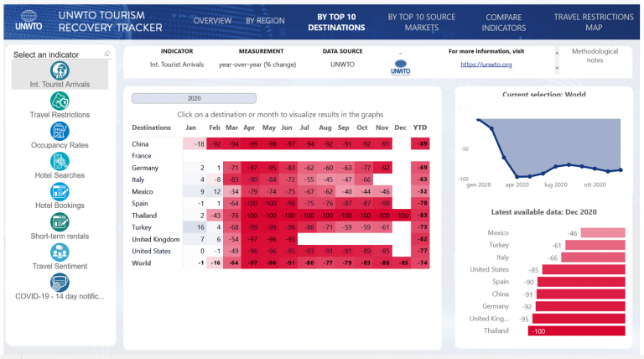
Task: Click the Feb column header
Action: [215, 127]
